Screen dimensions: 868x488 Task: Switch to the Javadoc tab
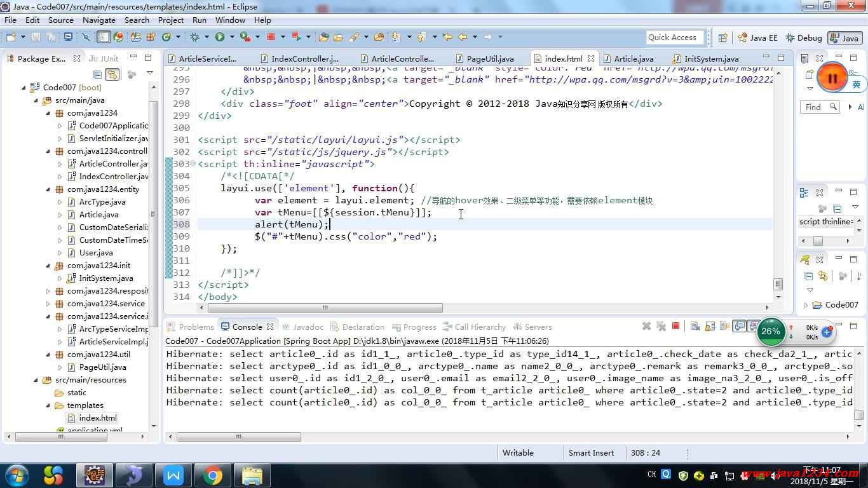(x=302, y=327)
